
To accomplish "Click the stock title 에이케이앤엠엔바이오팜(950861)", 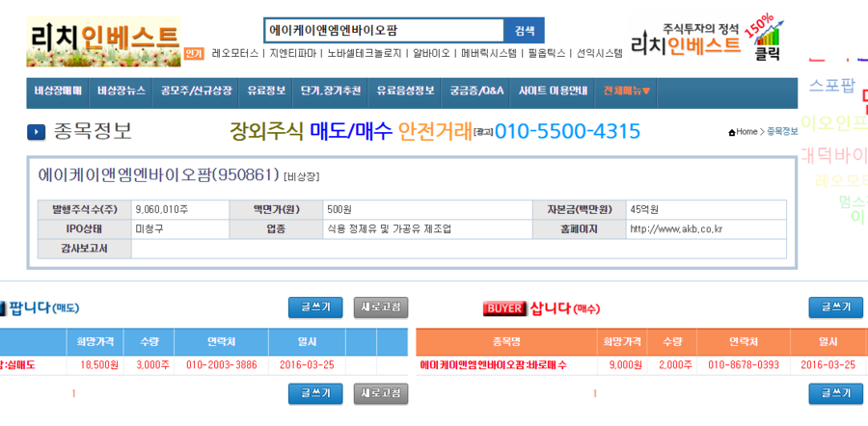I will 158,174.
